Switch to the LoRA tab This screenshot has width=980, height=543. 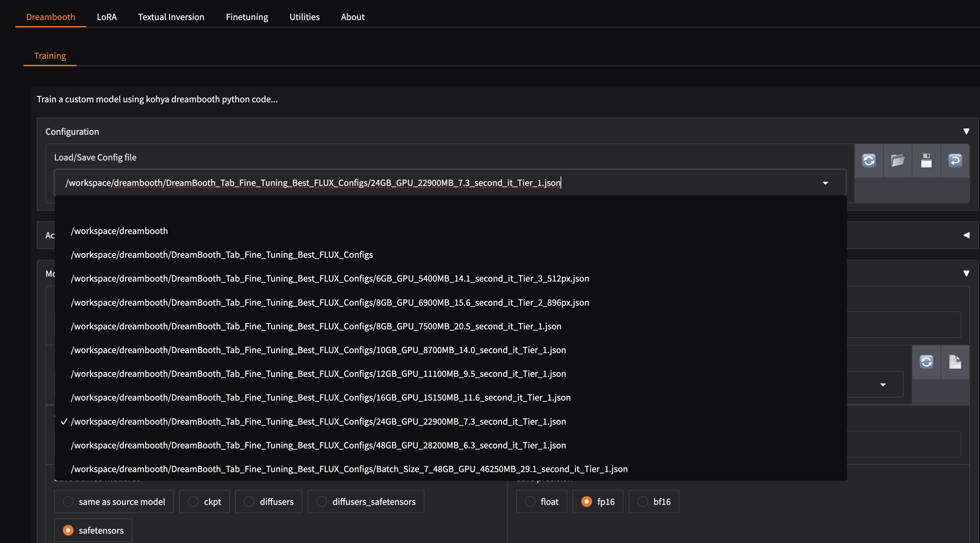click(106, 17)
